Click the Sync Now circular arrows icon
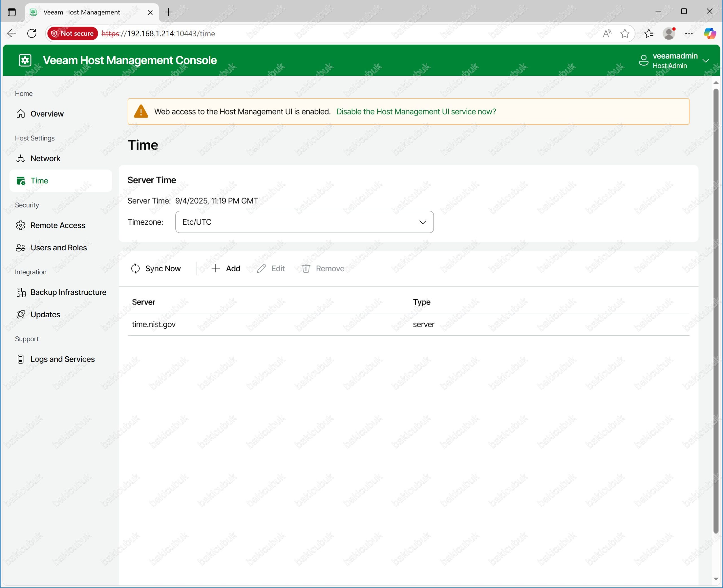 135,269
